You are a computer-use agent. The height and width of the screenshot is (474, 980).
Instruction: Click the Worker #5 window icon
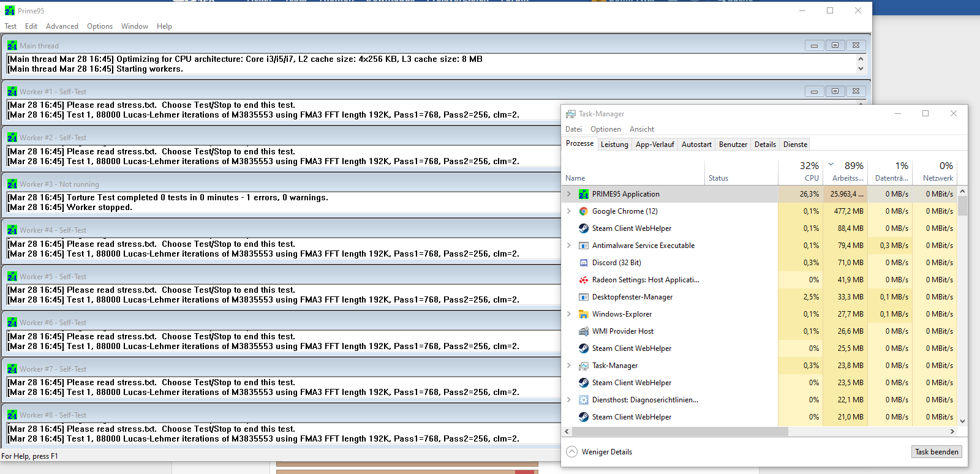[12, 276]
